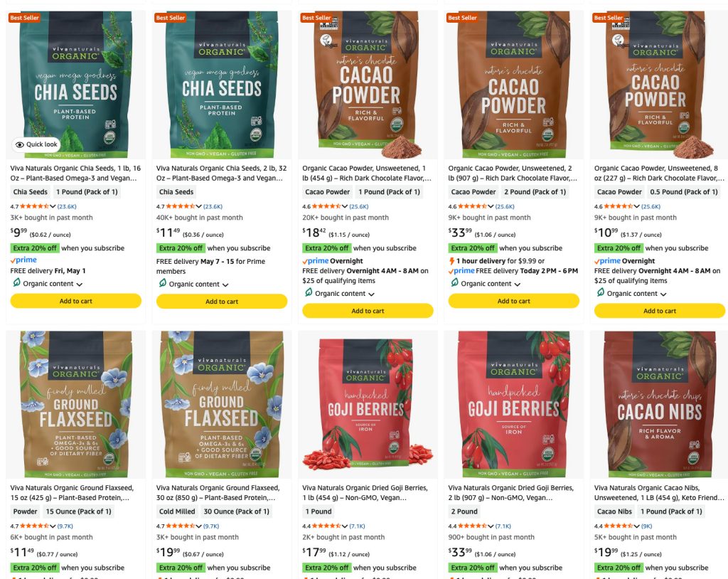Select Cacao Nibs variant chip

614,511
